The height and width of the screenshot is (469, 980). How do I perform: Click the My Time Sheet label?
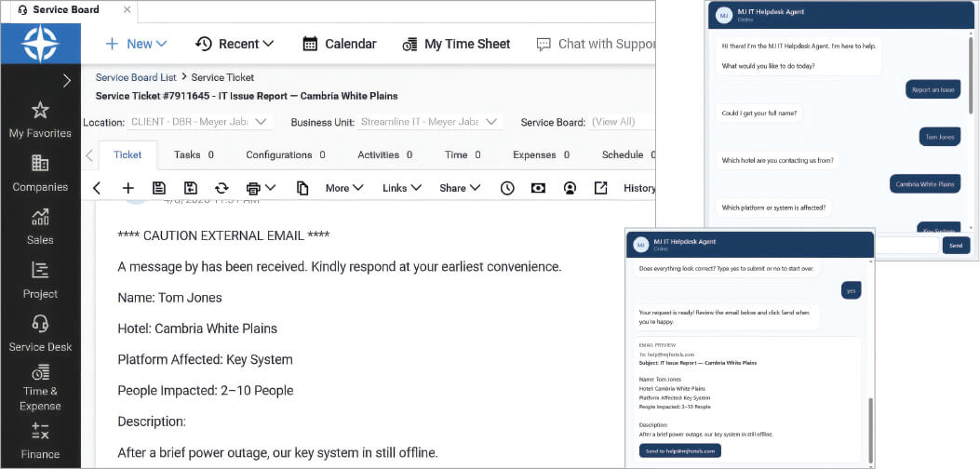click(x=467, y=44)
